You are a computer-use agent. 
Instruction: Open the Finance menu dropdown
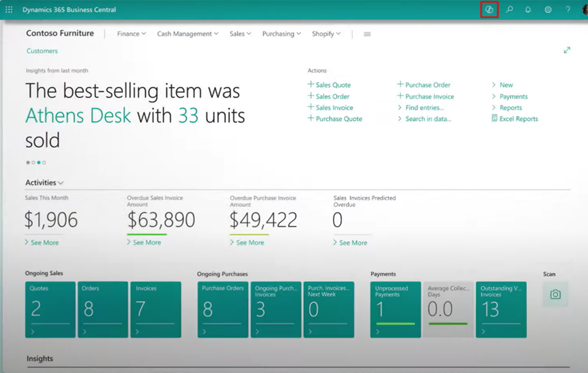click(x=131, y=34)
